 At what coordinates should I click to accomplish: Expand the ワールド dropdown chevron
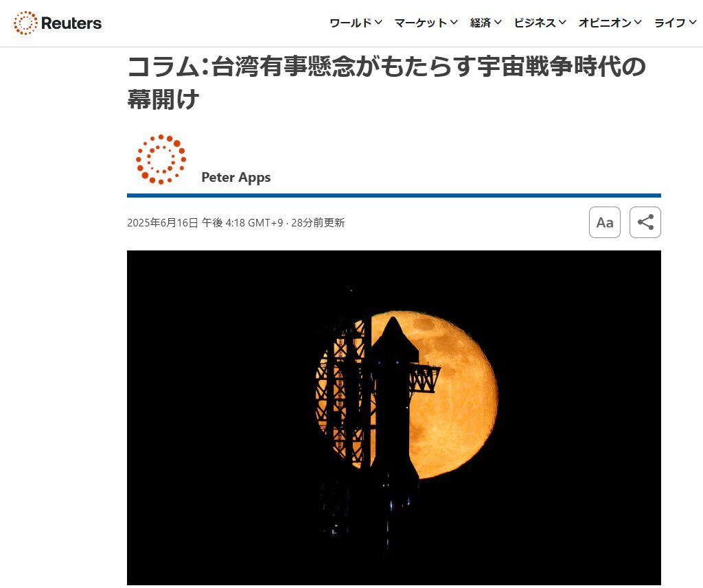(x=378, y=23)
